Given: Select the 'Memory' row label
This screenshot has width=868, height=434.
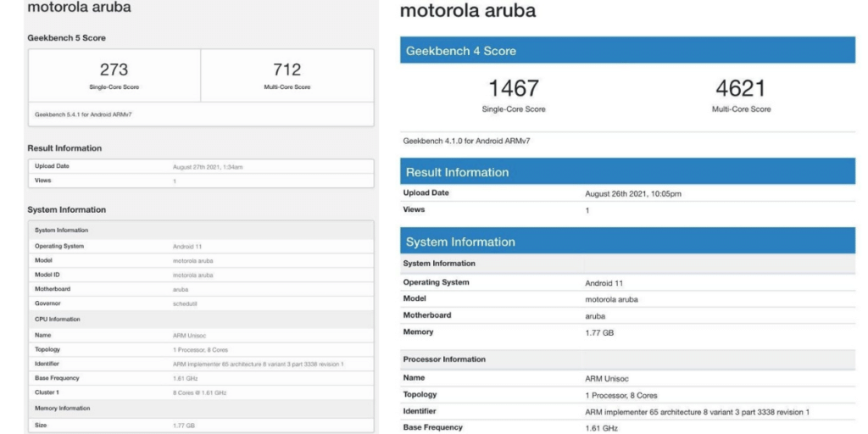Looking at the screenshot, I should (x=418, y=332).
